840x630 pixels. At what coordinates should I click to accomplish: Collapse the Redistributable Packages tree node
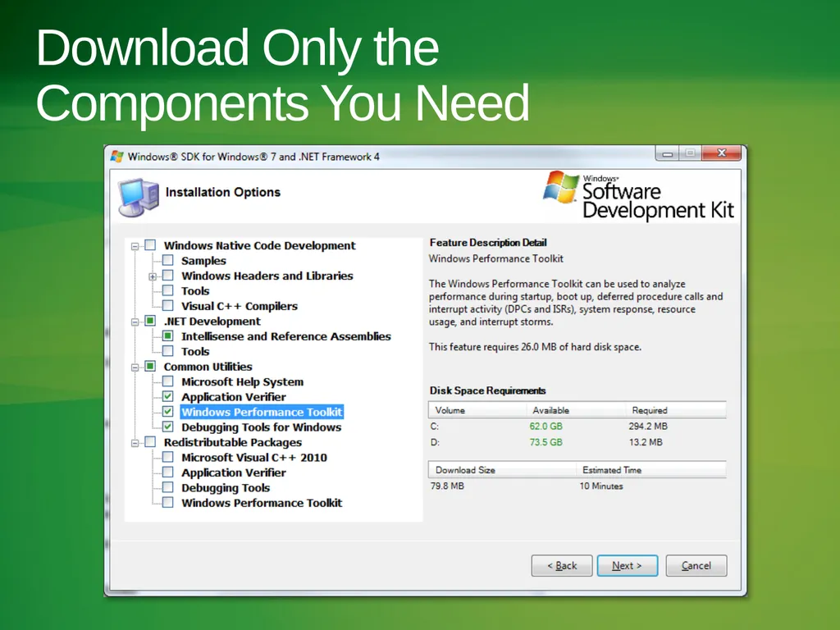[x=135, y=443]
